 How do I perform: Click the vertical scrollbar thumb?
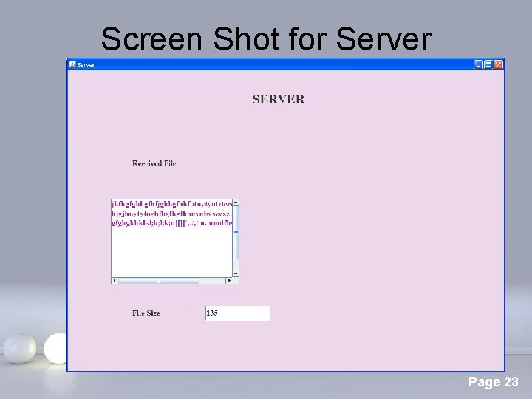point(236,233)
